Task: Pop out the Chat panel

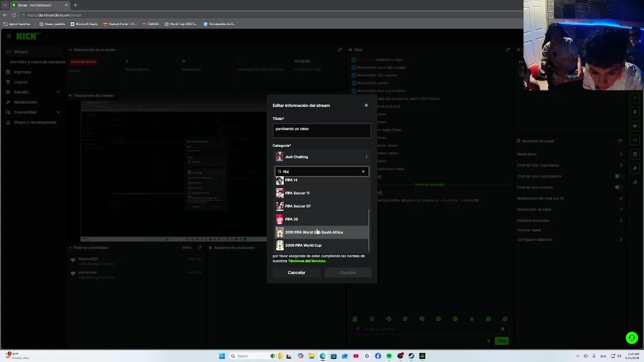Action: pyautogui.click(x=508, y=50)
